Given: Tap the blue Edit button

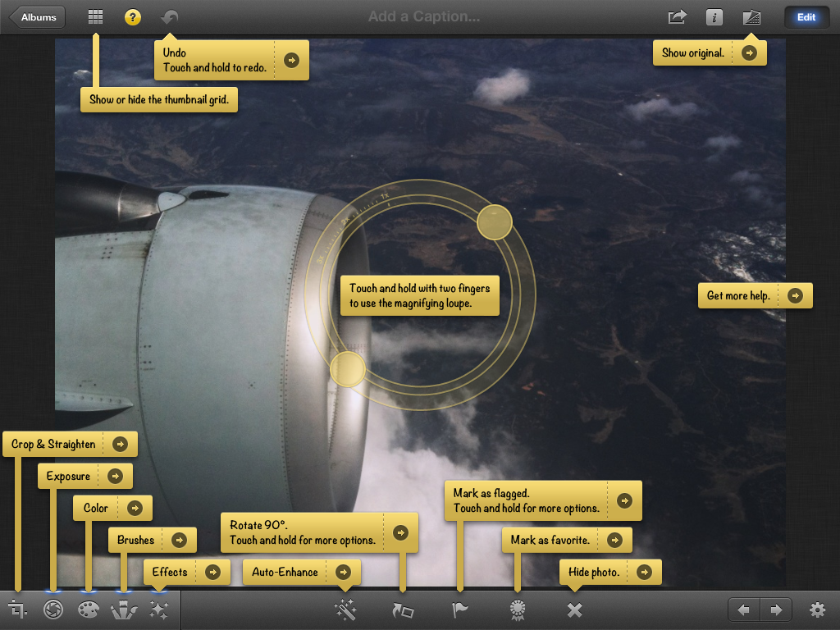Looking at the screenshot, I should [x=806, y=17].
